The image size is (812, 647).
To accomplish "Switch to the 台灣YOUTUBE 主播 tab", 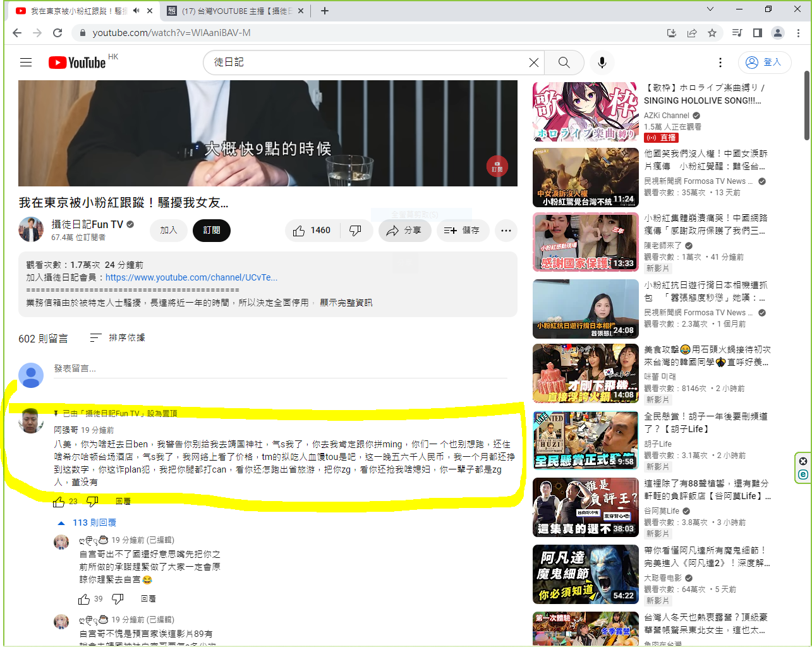I will [236, 11].
